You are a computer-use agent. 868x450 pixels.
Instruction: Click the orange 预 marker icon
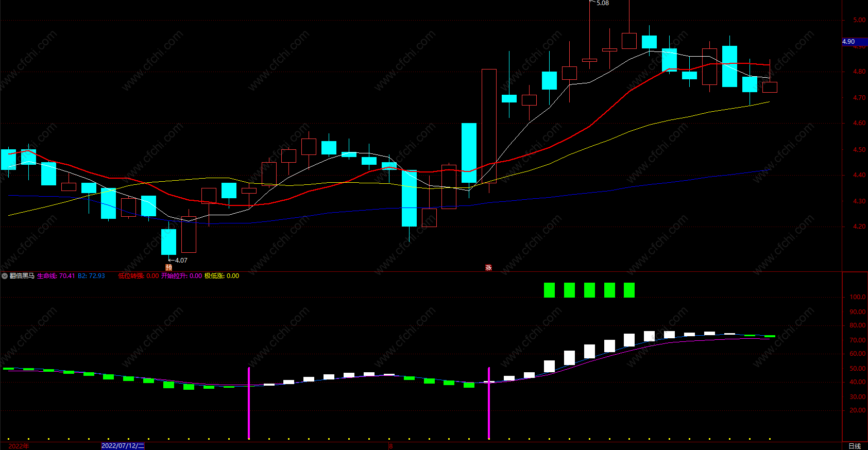[x=168, y=267]
